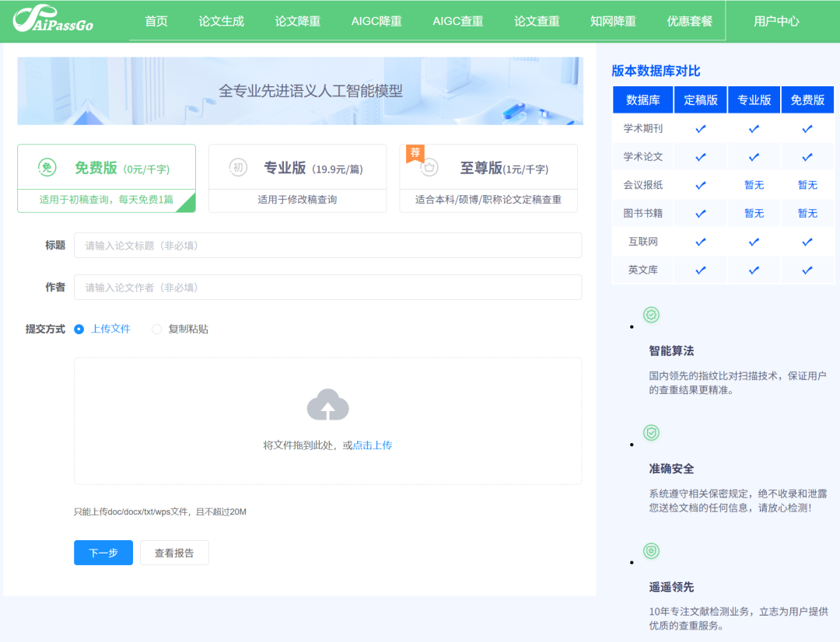Click the 遥遥领先 green shield icon

point(651,551)
